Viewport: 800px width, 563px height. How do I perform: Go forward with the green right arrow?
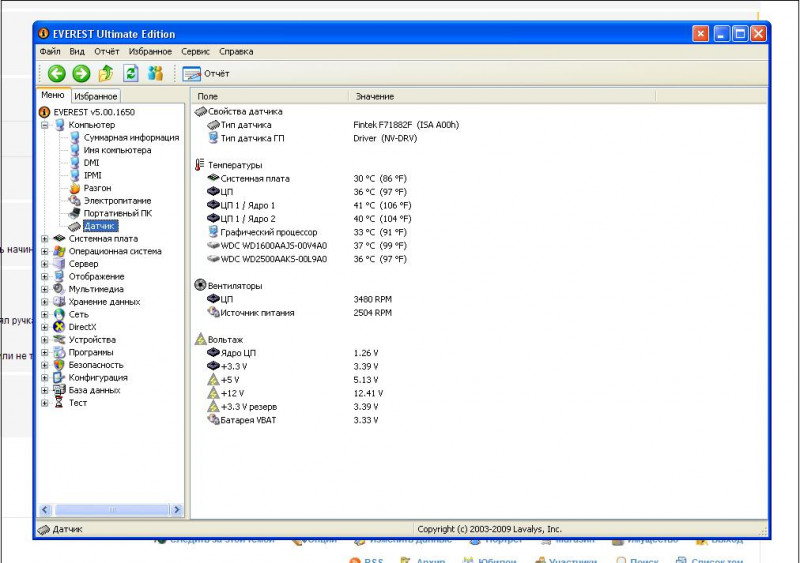pyautogui.click(x=81, y=74)
